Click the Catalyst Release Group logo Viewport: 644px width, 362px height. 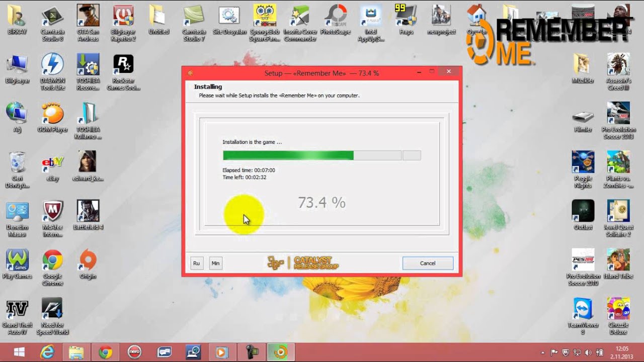303,263
